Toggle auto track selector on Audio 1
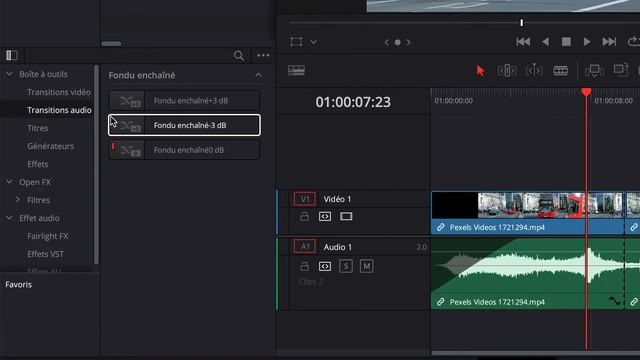This screenshot has height=360, width=640. pyautogui.click(x=325, y=266)
